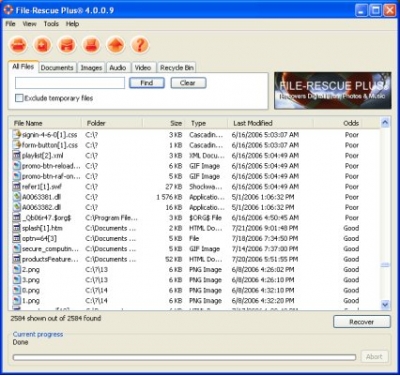The height and width of the screenshot is (376, 400).
Task: Click the file list scrollbar thumb
Action: pos(385,265)
